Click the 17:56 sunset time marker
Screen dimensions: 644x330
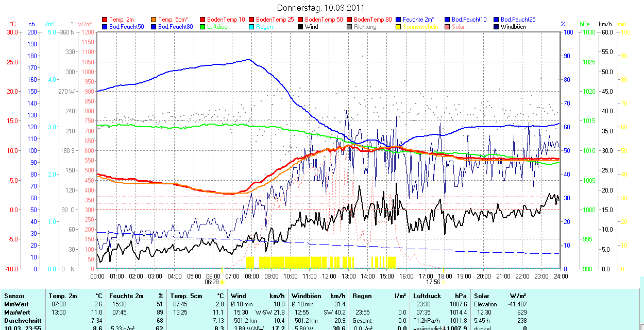(x=433, y=282)
